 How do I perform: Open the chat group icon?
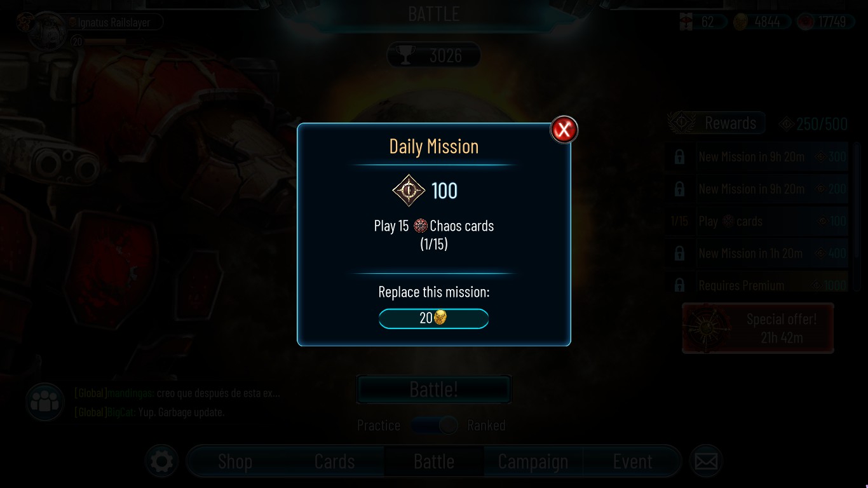pyautogui.click(x=44, y=402)
